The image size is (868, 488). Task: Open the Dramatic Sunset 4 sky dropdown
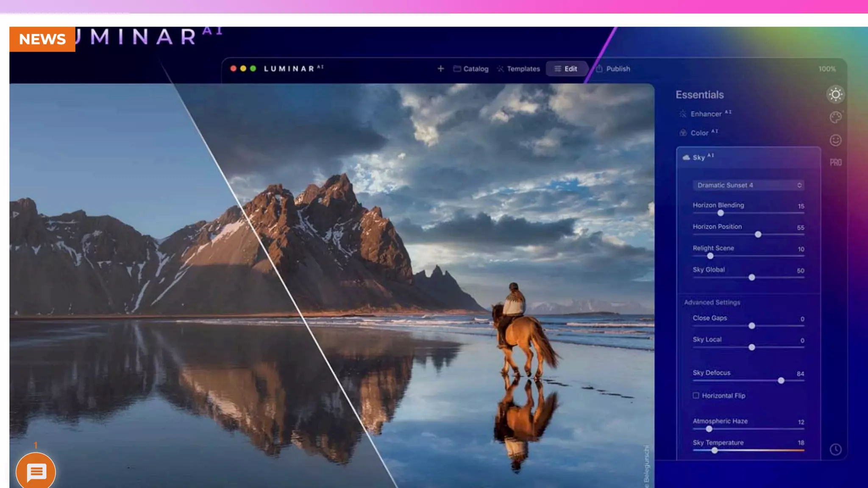pyautogui.click(x=749, y=185)
